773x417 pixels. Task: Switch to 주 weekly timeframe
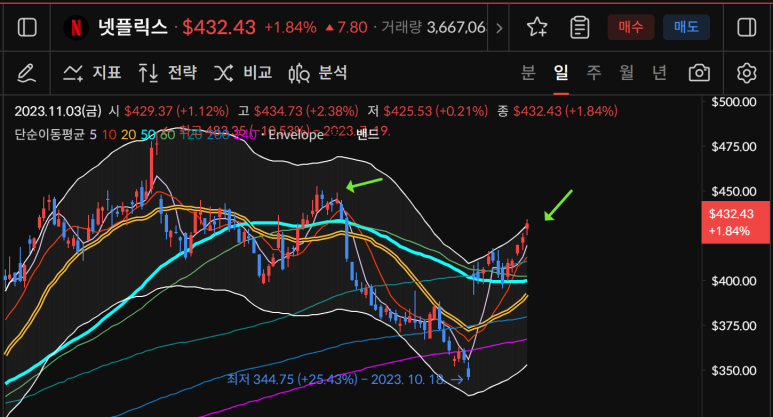click(x=594, y=73)
